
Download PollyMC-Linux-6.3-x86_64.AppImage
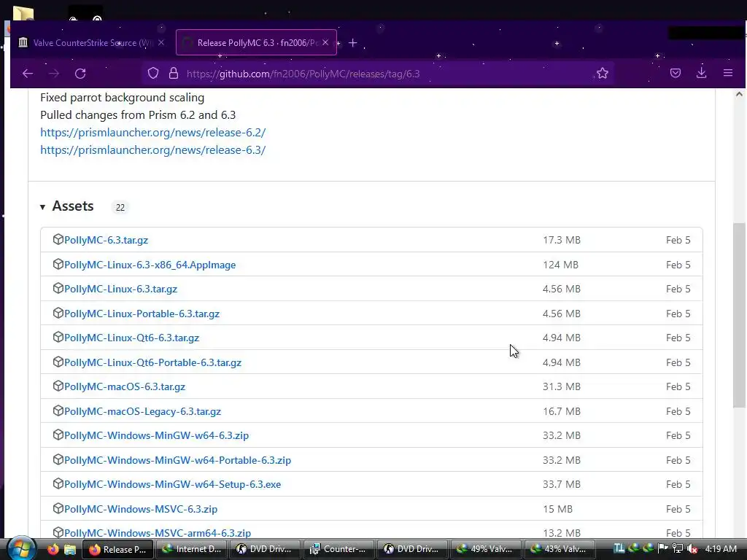tap(150, 265)
